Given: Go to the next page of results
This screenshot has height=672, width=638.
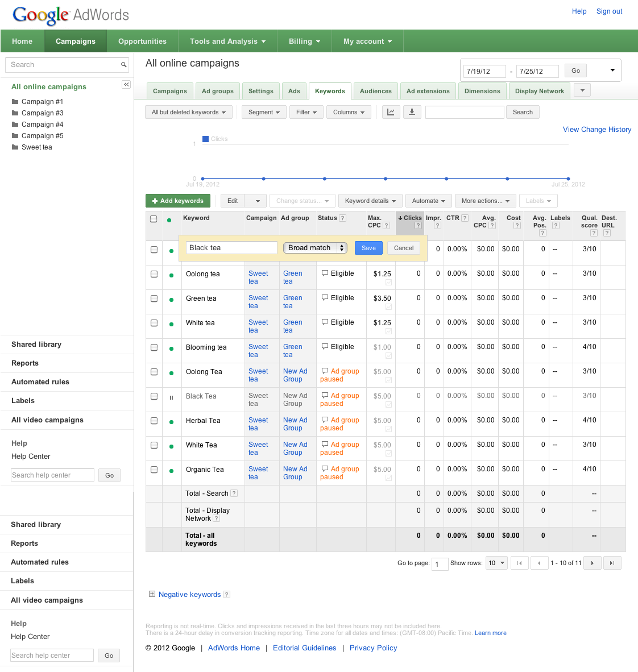Looking at the screenshot, I should [592, 563].
